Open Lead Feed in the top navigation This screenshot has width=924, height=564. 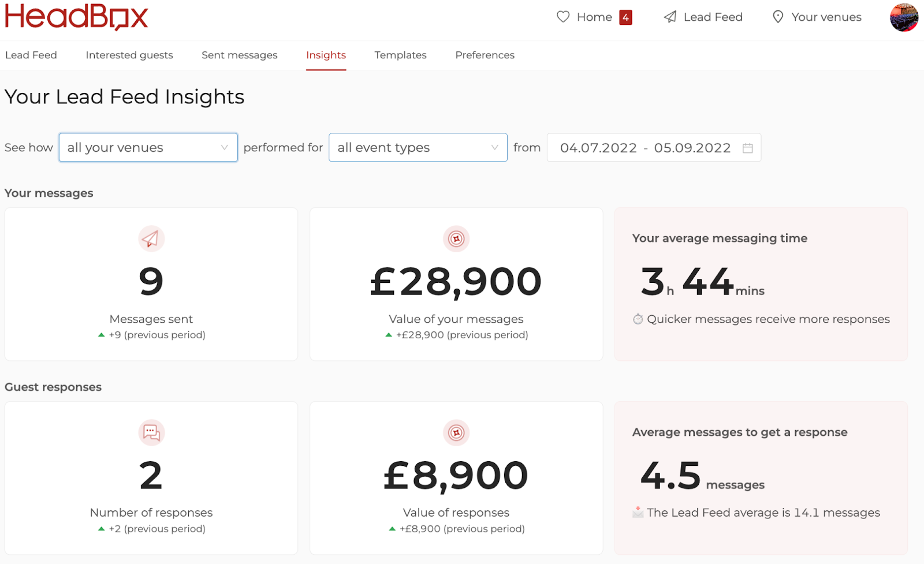(x=713, y=17)
